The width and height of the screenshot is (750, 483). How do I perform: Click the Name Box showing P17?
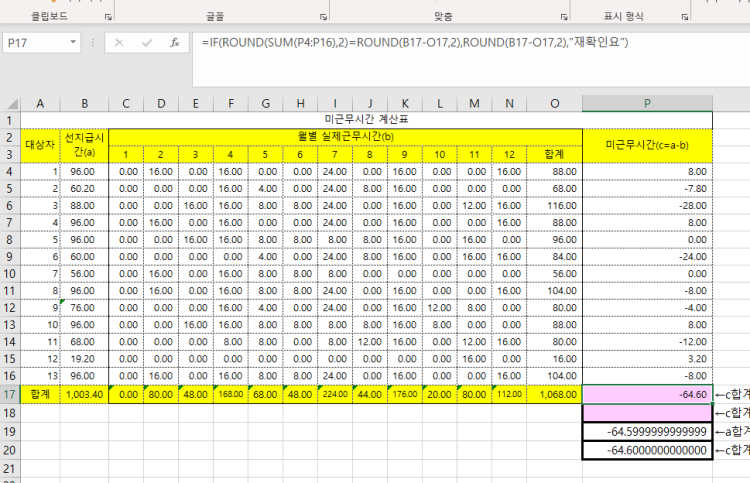point(35,43)
